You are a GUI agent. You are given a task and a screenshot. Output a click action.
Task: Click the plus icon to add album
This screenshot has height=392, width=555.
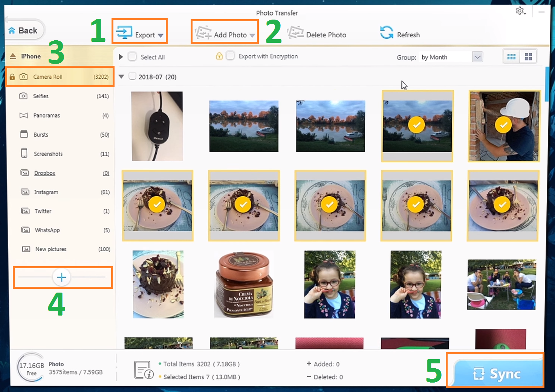click(61, 278)
